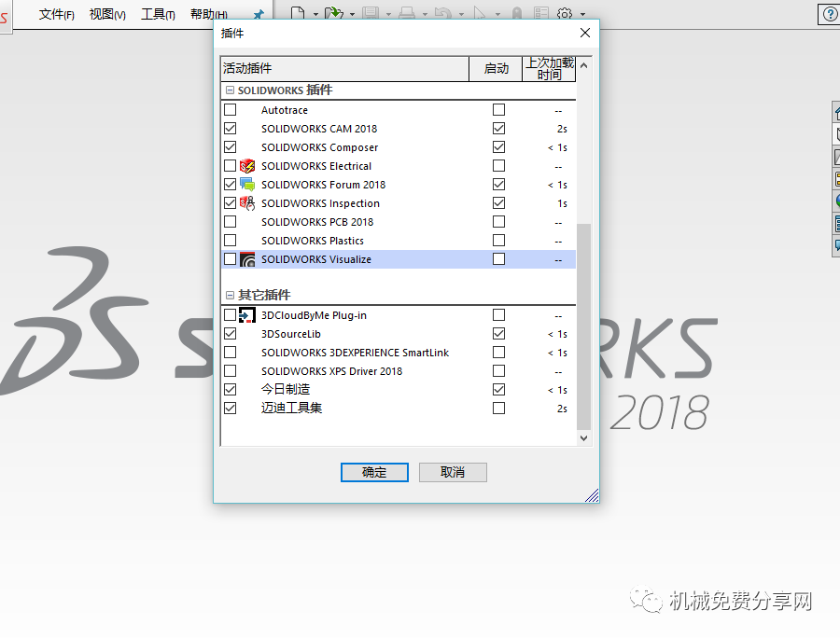Screen dimensions: 840x638
Task: Click the Save floppy disk icon
Action: click(x=371, y=13)
